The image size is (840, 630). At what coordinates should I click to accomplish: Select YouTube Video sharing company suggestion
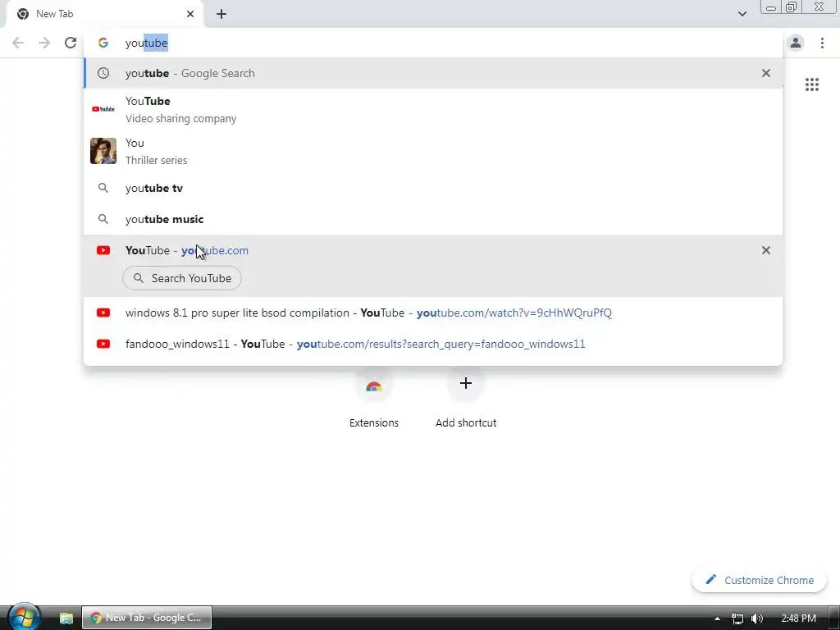433,109
